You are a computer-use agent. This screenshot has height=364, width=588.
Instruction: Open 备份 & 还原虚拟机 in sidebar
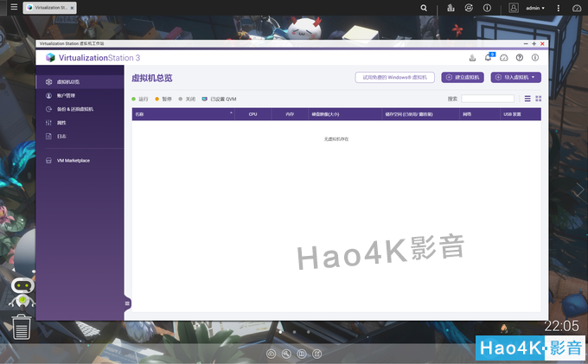80,109
